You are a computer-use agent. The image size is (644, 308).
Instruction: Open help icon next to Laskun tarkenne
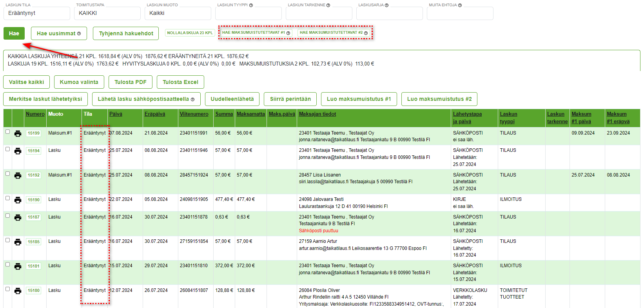click(328, 5)
